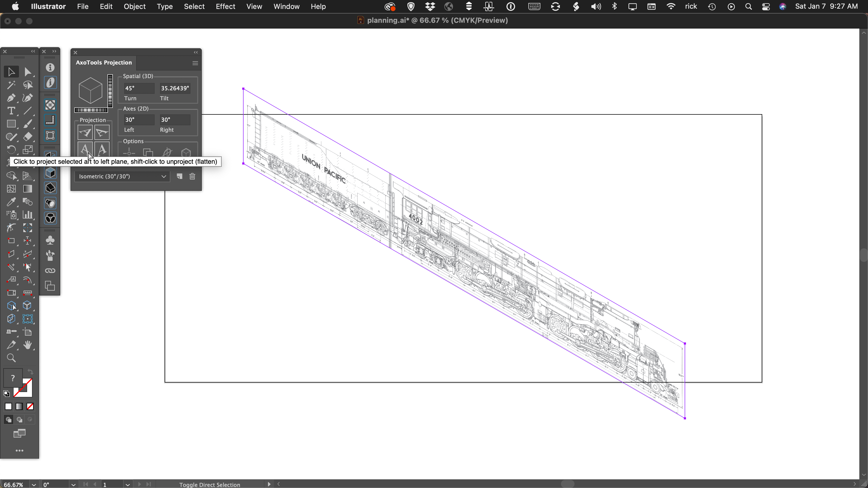Click the Left axis angle field
The width and height of the screenshot is (868, 488).
click(139, 120)
